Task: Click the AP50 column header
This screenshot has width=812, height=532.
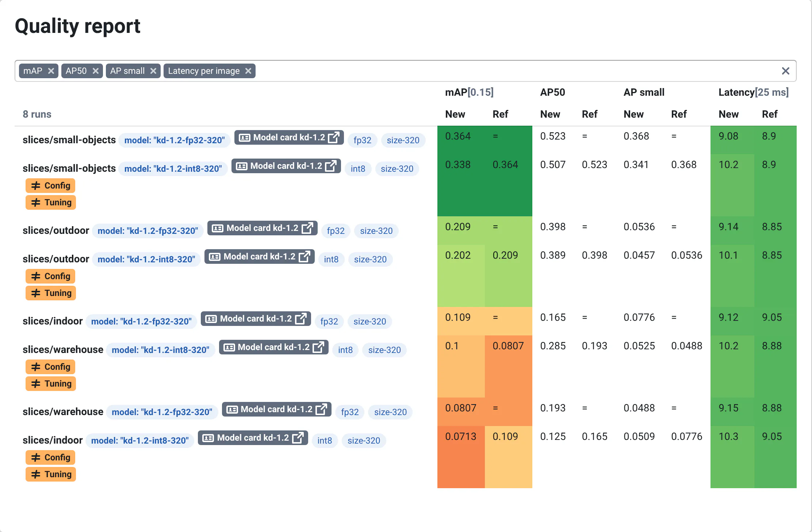Action: click(552, 92)
